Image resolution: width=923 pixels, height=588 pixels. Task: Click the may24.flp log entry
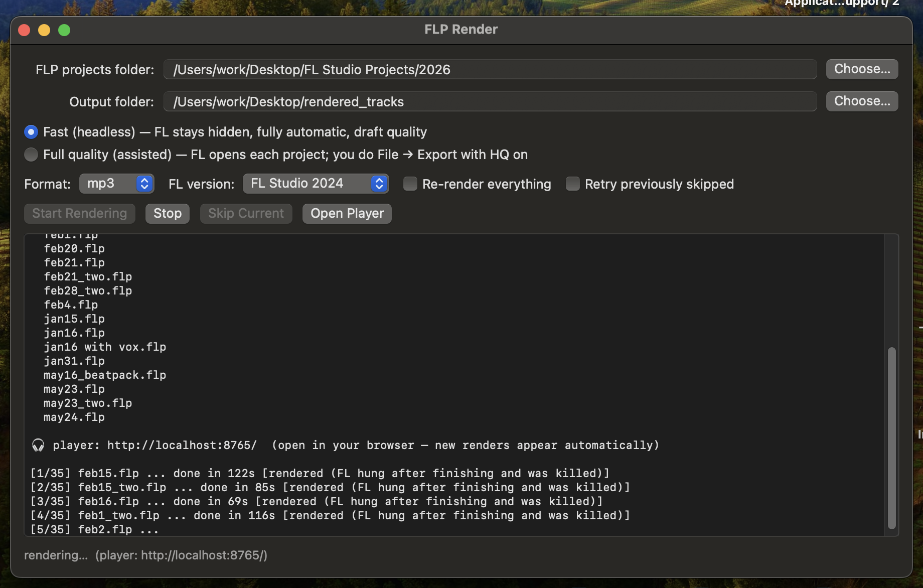[x=74, y=417]
